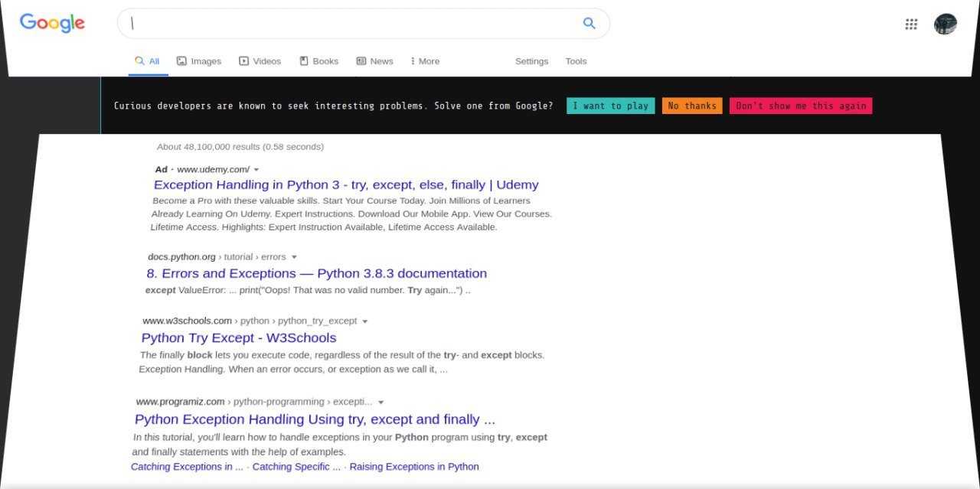The width and height of the screenshot is (980, 489).
Task: Open 'Catching Specific ...' sitelink
Action: [x=296, y=467]
